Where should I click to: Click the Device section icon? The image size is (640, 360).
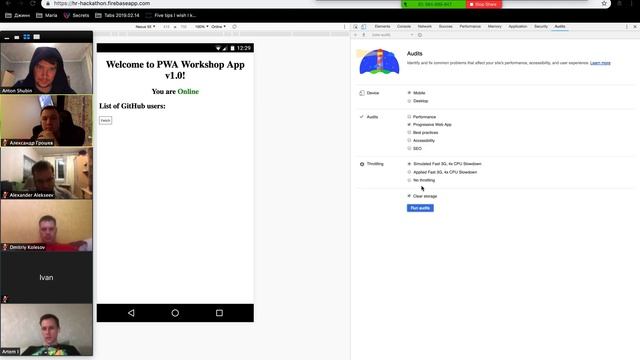(x=362, y=93)
